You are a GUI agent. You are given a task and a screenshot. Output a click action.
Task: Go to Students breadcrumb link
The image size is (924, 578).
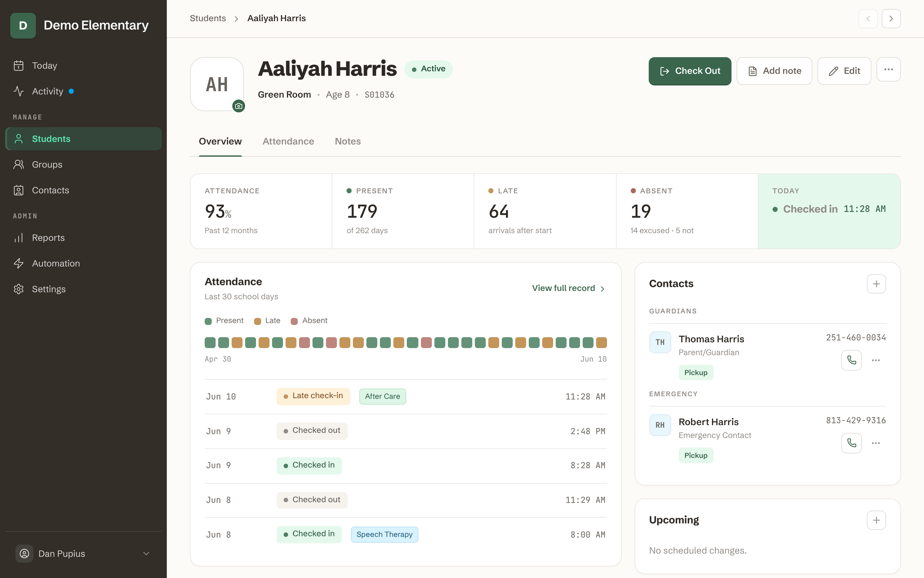pyautogui.click(x=208, y=18)
